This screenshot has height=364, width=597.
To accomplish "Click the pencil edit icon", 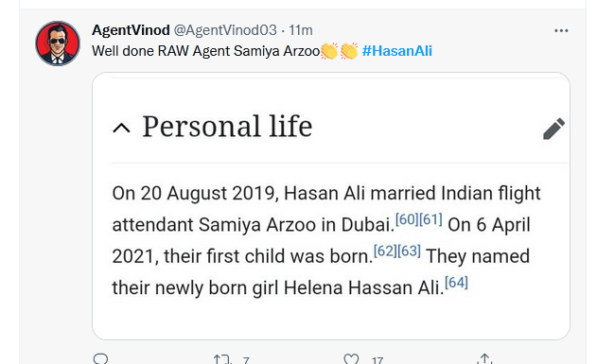I will [554, 129].
